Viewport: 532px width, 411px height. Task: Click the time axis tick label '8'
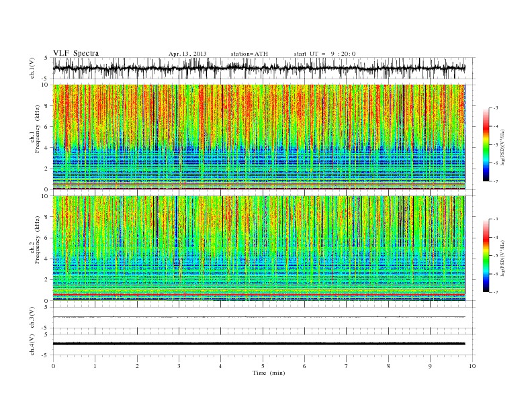tap(388, 366)
